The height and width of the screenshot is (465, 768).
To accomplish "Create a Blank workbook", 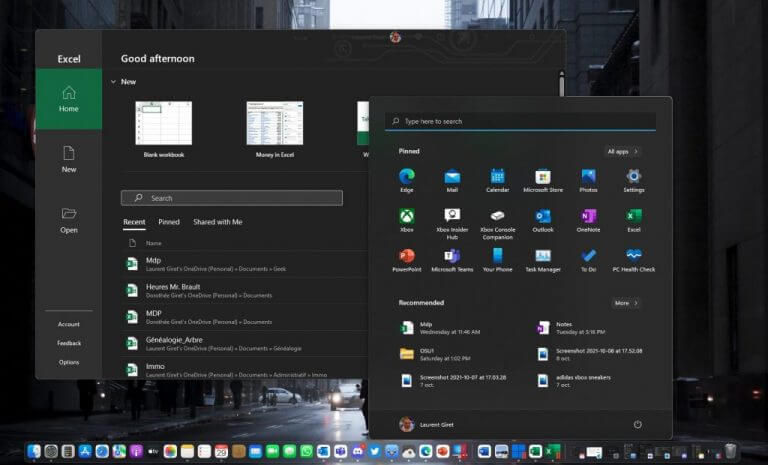I will 164,130.
